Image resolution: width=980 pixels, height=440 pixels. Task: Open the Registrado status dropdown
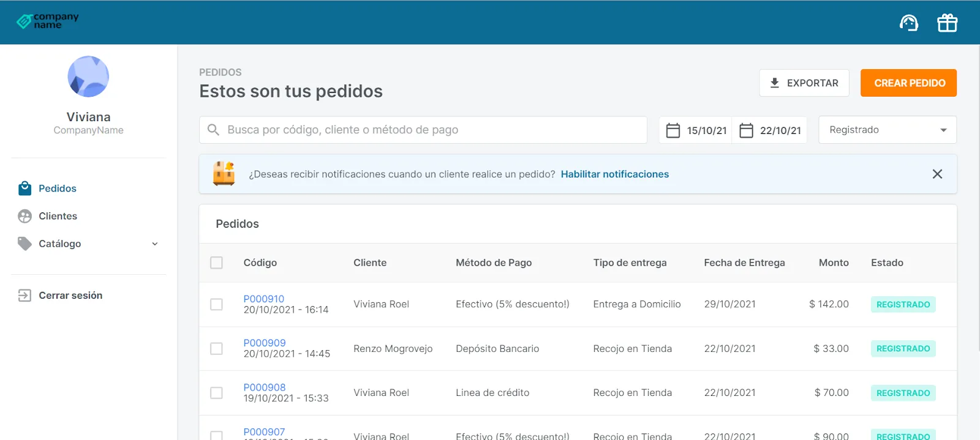tap(888, 130)
